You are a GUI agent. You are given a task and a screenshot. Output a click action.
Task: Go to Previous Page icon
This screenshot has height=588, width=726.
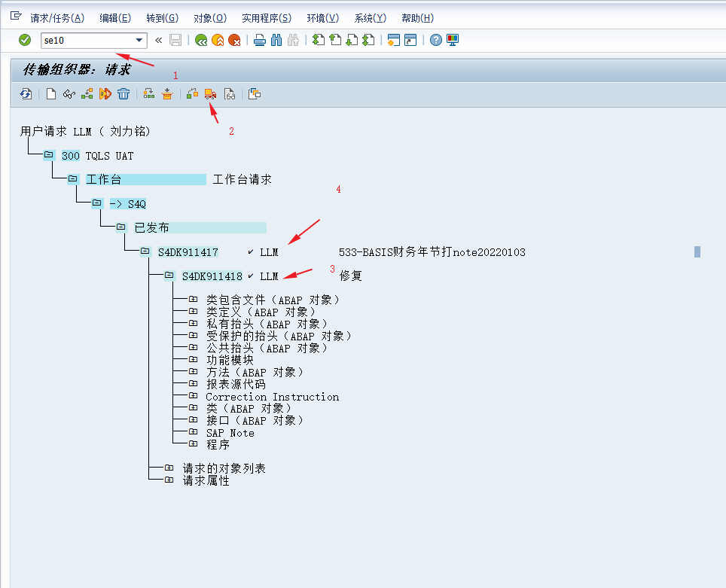click(335, 41)
